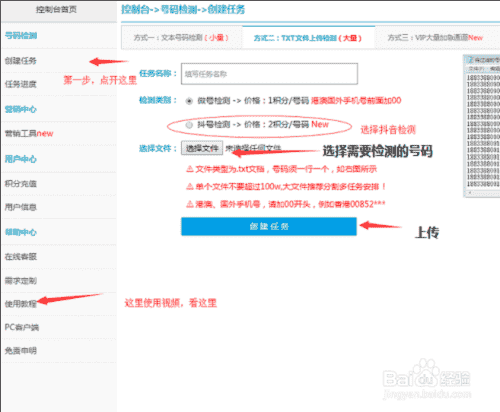500x412 pixels.
Task: Click the 营销中心 sidebar section header
Action: [21, 109]
